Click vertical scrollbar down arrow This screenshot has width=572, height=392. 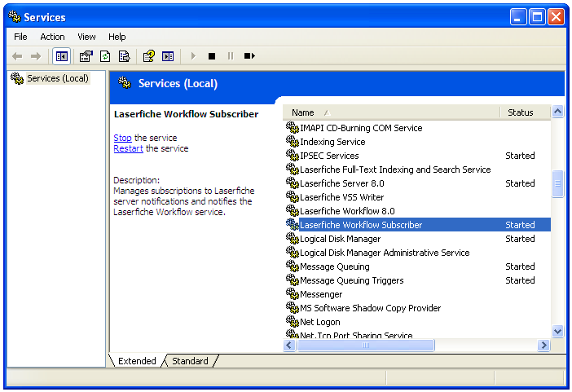tap(558, 332)
